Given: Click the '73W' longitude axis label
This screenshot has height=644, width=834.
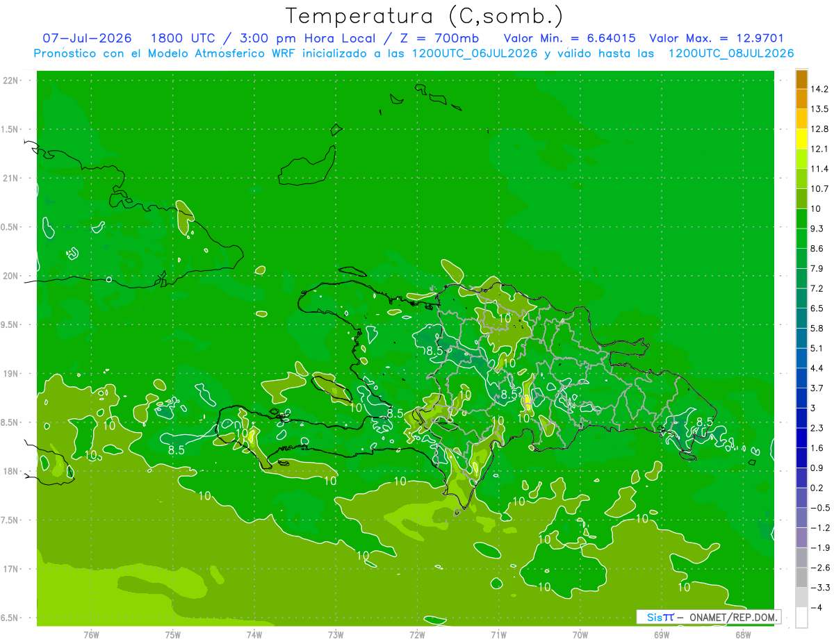Looking at the screenshot, I should pos(336,635).
